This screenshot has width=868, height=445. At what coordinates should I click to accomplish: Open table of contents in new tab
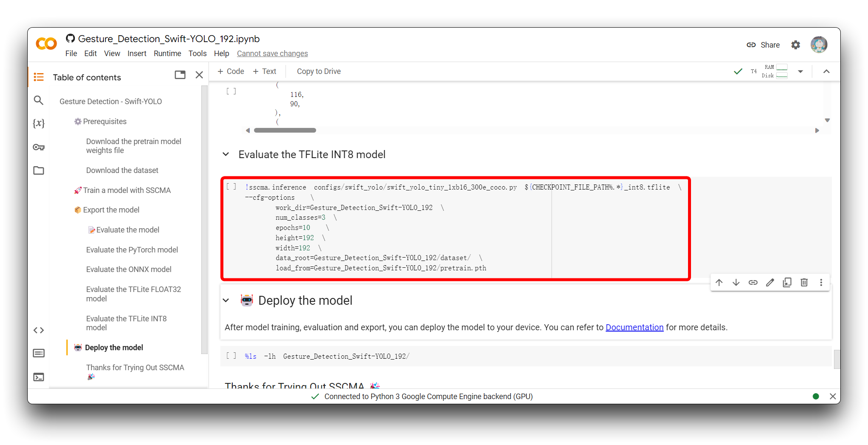pos(180,75)
